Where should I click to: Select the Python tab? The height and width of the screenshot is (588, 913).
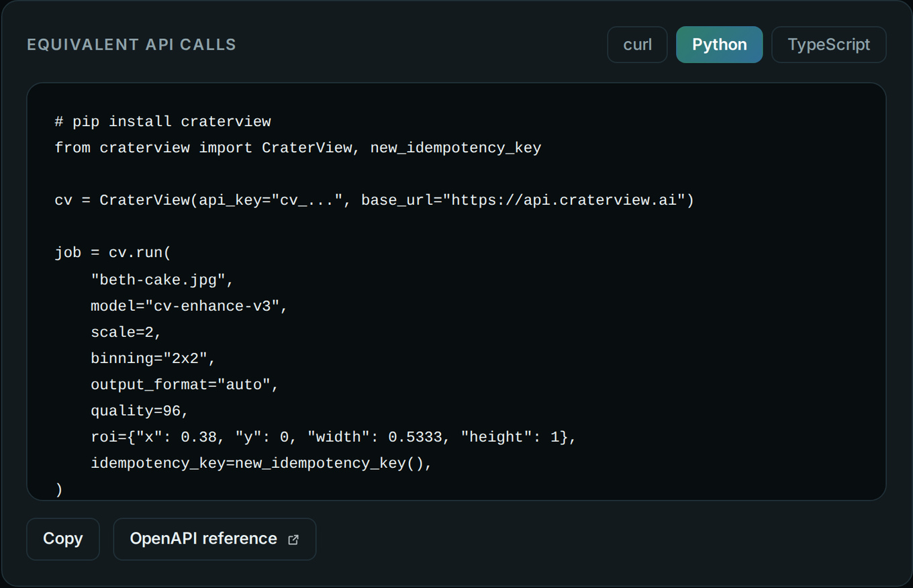(719, 44)
